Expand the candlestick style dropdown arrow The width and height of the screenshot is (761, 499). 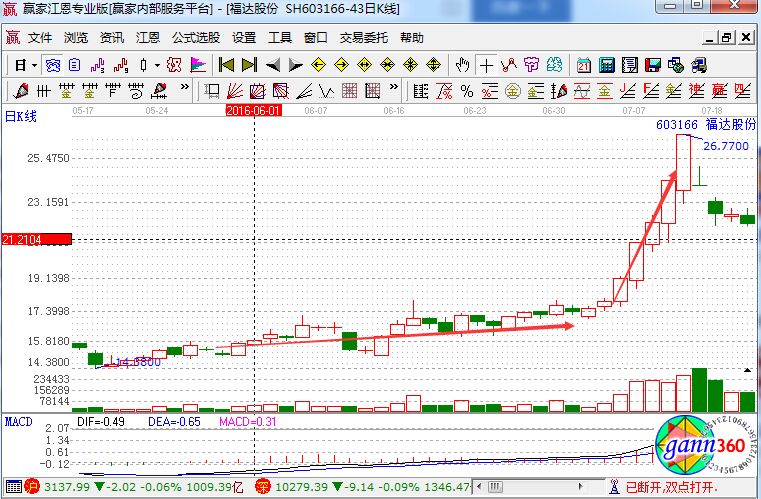(x=157, y=65)
